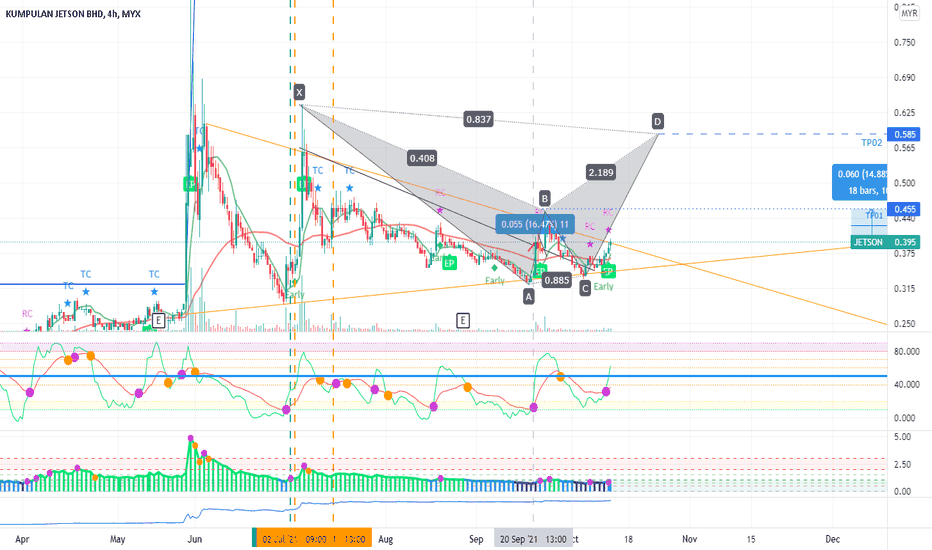The width and height of the screenshot is (932, 550).
Task: Click the 0.750 price scale value
Action: tap(905, 42)
